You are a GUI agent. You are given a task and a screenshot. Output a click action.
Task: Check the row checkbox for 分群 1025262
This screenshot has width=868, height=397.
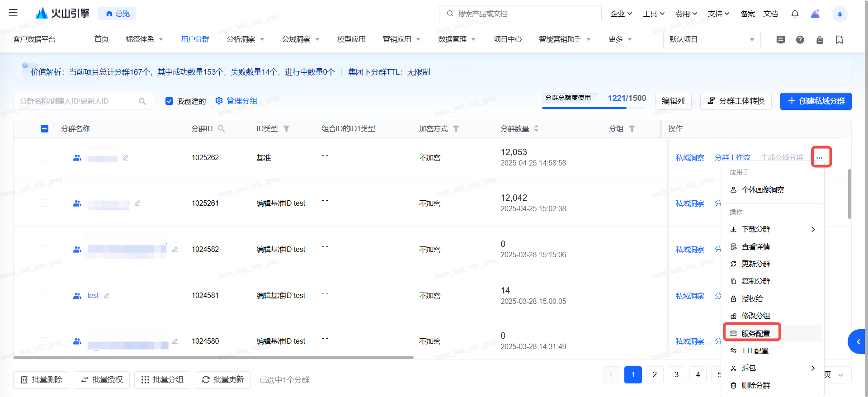coord(44,157)
